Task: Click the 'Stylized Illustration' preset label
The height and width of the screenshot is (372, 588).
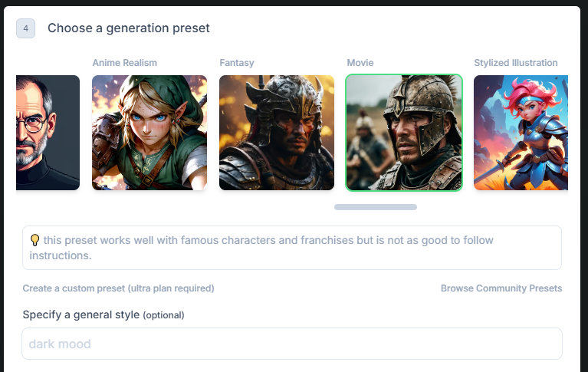Action: [x=515, y=63]
